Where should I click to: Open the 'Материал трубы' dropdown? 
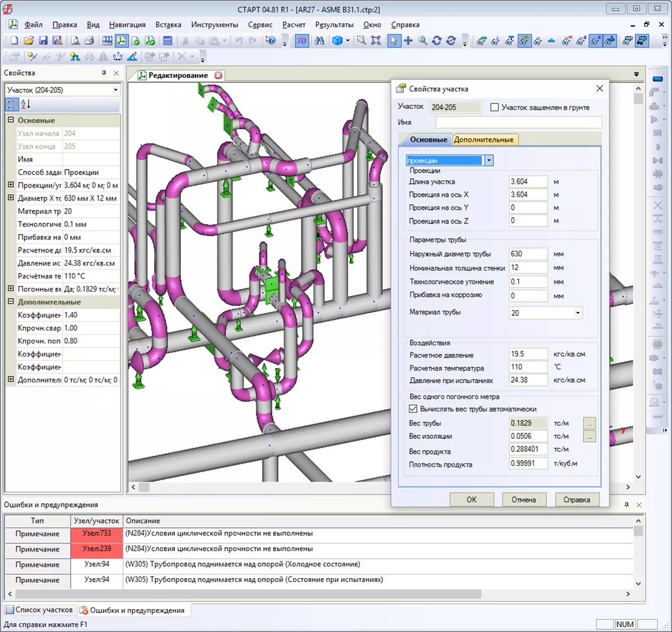click(x=577, y=313)
